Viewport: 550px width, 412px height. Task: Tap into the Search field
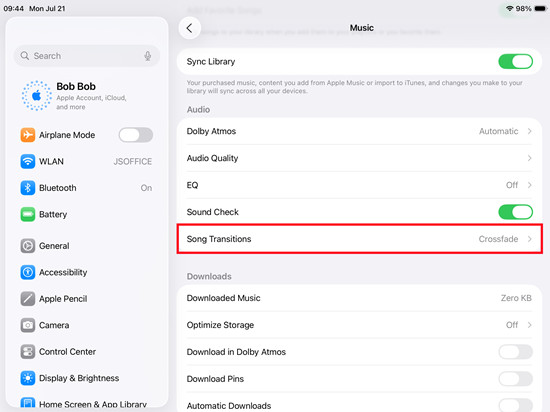click(x=87, y=56)
